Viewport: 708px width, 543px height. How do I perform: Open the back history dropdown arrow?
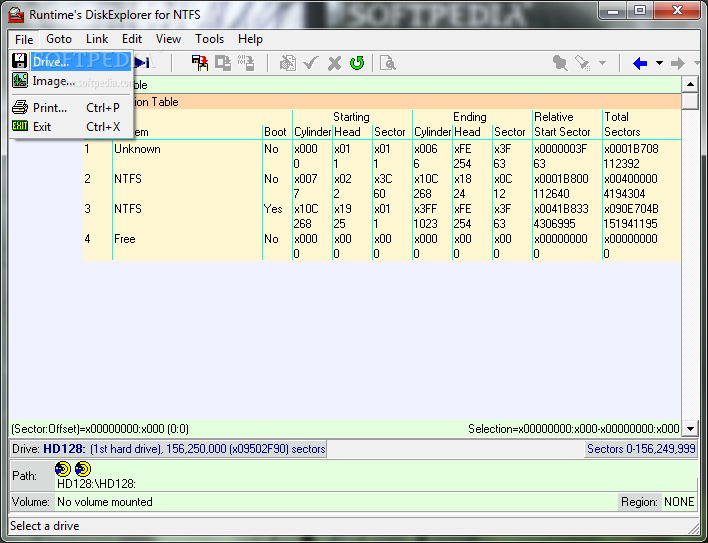(659, 63)
